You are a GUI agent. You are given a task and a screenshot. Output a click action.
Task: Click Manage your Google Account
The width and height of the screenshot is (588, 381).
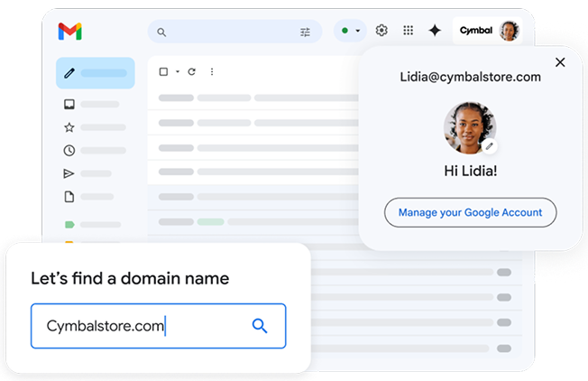point(470,212)
